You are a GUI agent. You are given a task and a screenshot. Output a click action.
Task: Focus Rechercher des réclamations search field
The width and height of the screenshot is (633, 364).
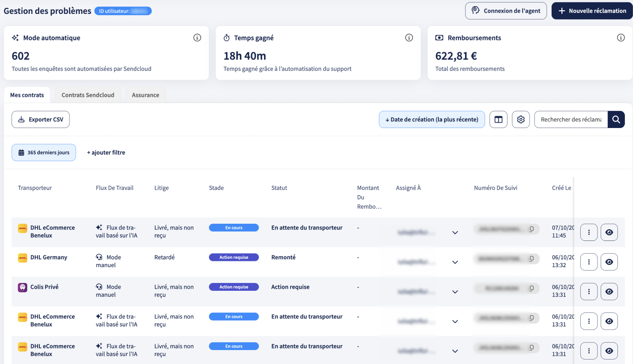pyautogui.click(x=571, y=119)
